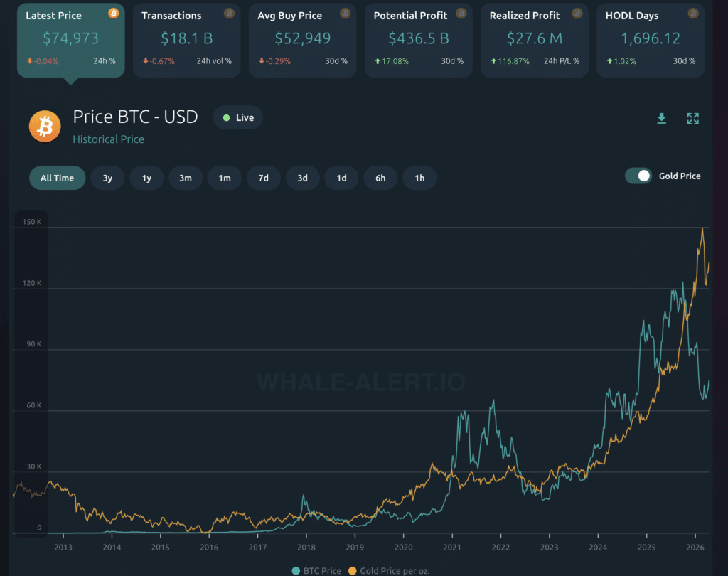Viewport: 728px width, 576px height.
Task: Disable the Gold Price toggle switch
Action: coord(638,176)
